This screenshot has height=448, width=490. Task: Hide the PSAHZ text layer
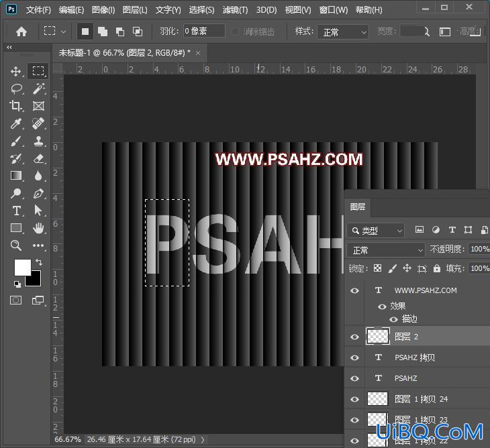pos(354,378)
